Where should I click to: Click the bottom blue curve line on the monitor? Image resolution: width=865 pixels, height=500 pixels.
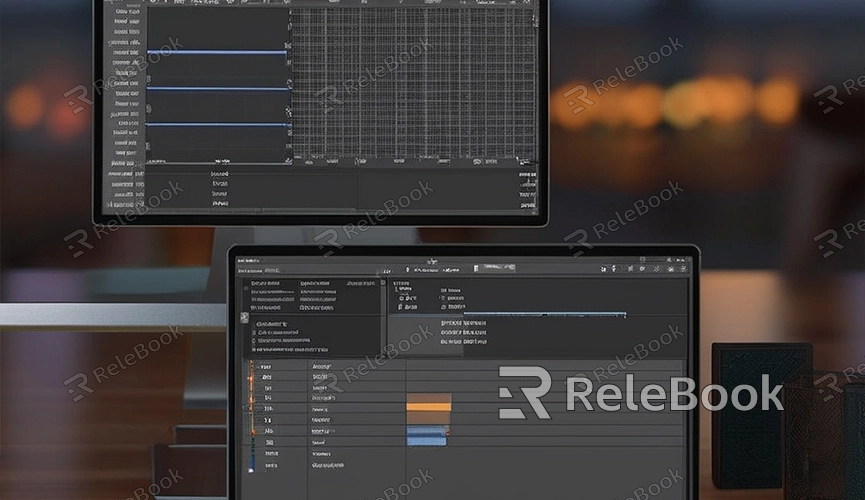coord(217,125)
